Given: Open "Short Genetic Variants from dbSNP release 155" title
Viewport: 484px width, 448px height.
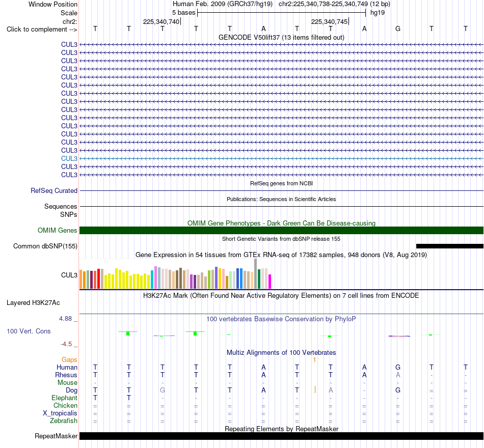Looking at the screenshot, I should [x=281, y=239].
